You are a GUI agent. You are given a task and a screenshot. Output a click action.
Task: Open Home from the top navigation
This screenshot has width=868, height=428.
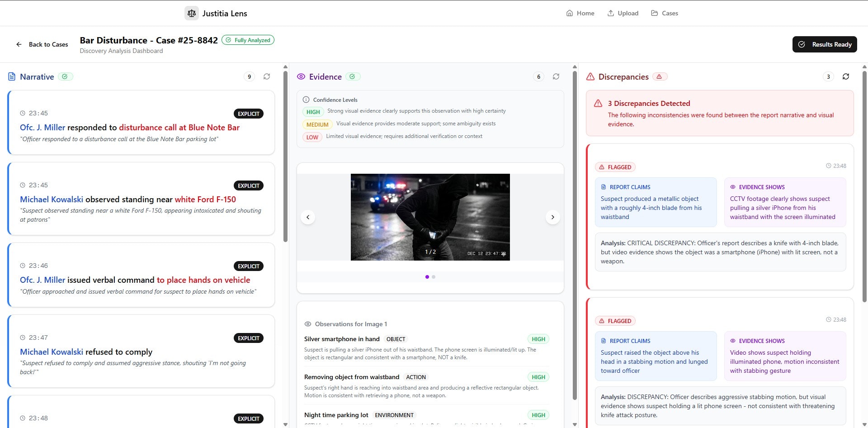(580, 13)
